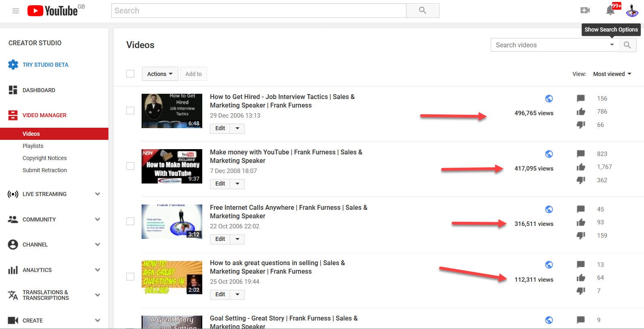Click Edit button for Make money with YouTube
The width and height of the screenshot is (644, 329).
(220, 184)
